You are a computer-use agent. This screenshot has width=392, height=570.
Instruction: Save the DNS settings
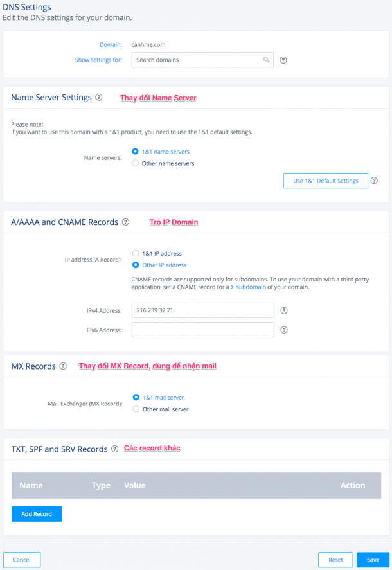[x=373, y=560]
